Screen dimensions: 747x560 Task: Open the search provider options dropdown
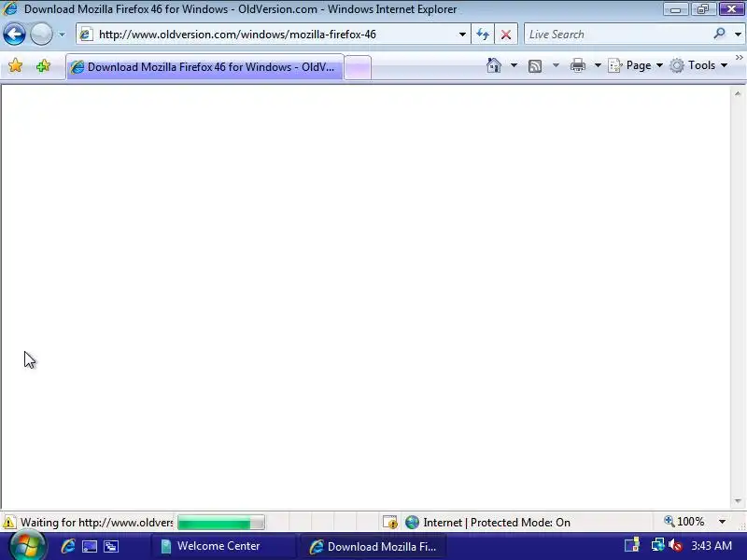(738, 35)
